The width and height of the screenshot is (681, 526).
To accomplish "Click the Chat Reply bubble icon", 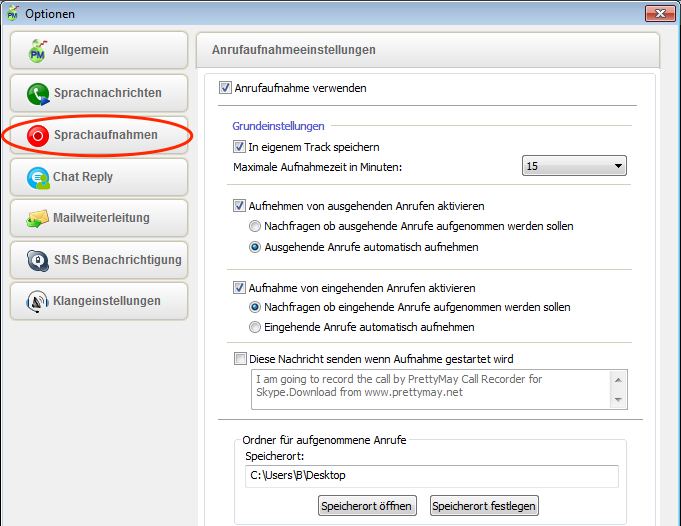I will coord(39,178).
